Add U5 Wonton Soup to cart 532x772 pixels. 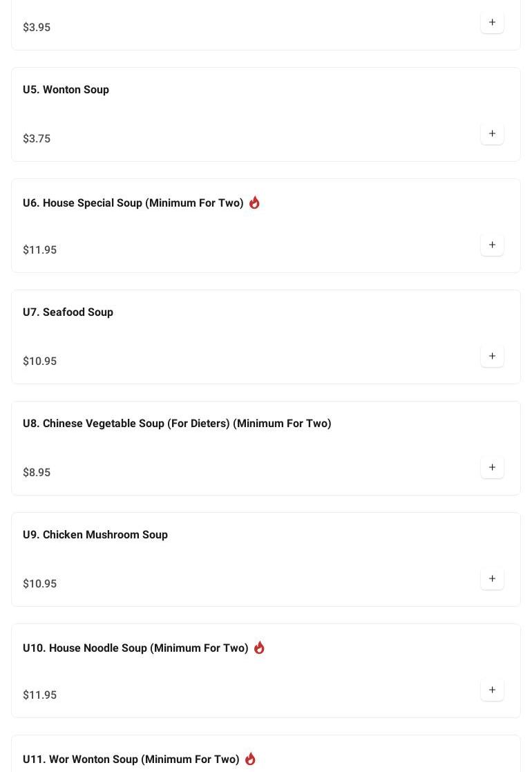[492, 133]
